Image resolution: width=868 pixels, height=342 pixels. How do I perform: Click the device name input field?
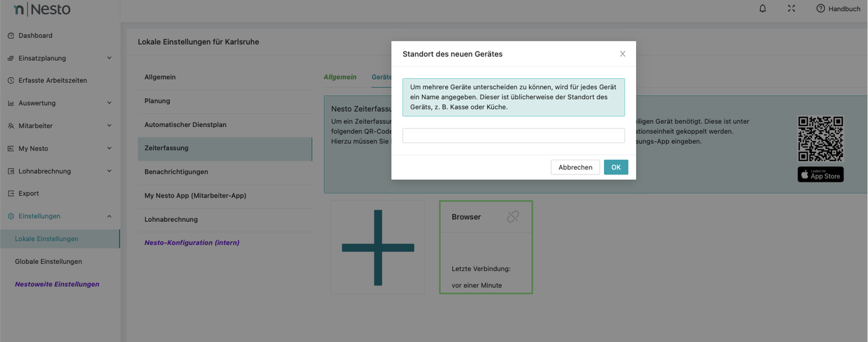513,136
